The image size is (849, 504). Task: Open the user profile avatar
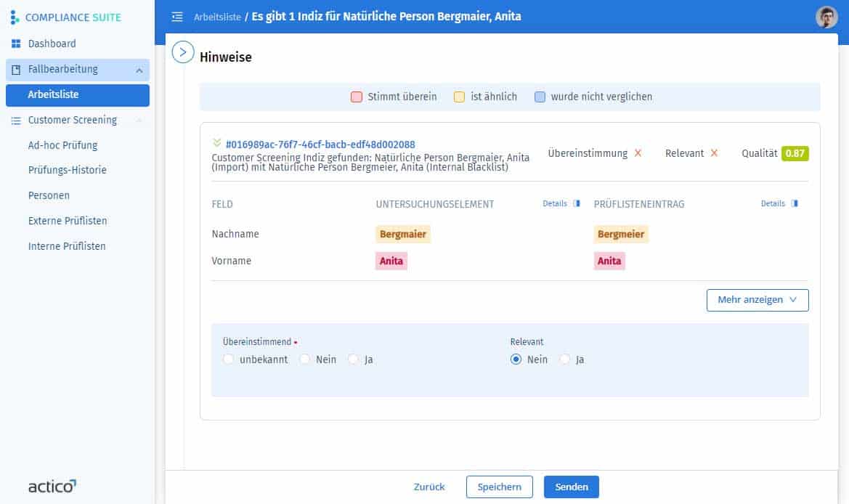[826, 17]
